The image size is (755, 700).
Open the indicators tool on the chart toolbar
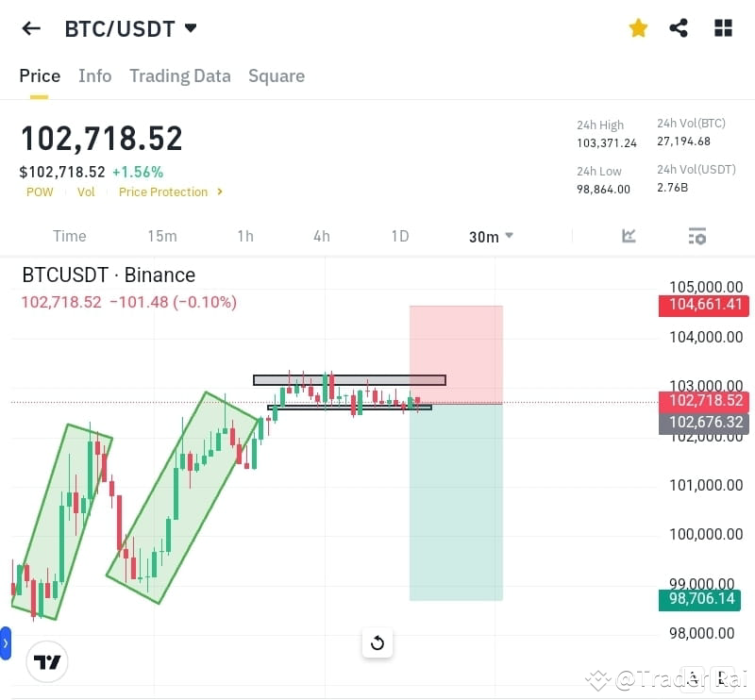click(629, 236)
